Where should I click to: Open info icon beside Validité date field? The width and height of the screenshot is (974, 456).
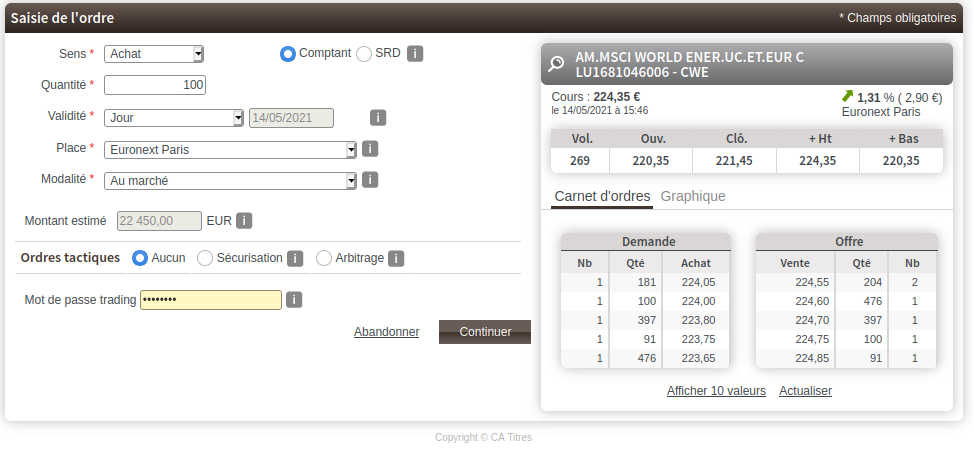(x=378, y=117)
